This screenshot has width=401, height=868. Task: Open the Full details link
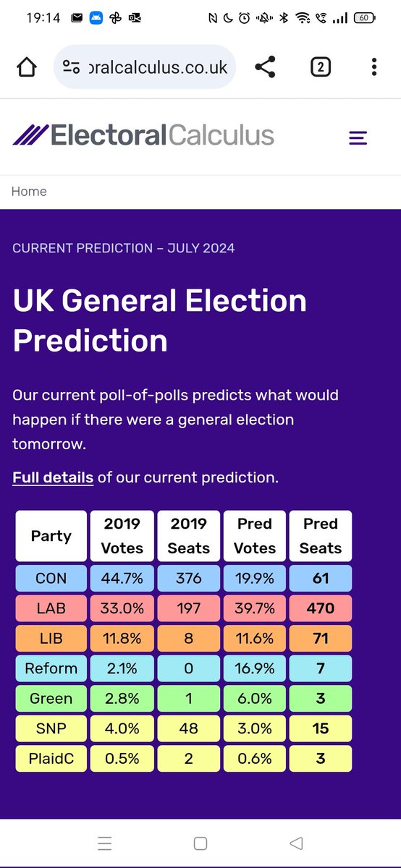coord(53,477)
